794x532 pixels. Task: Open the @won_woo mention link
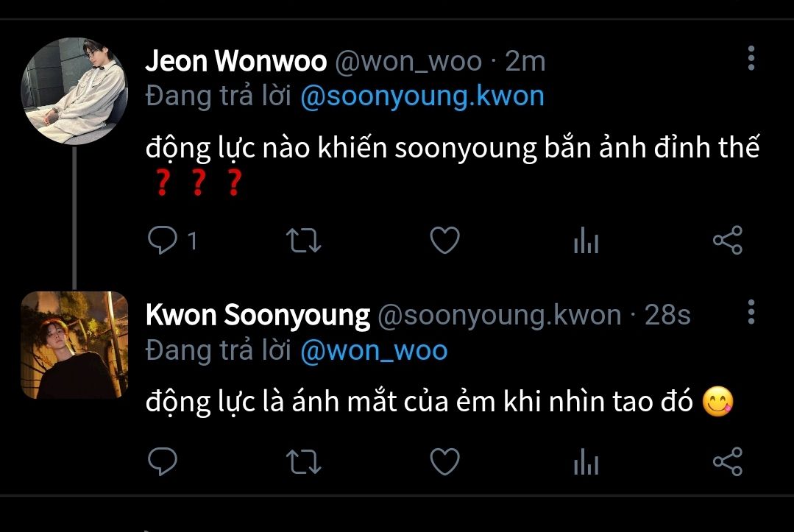[x=375, y=351]
